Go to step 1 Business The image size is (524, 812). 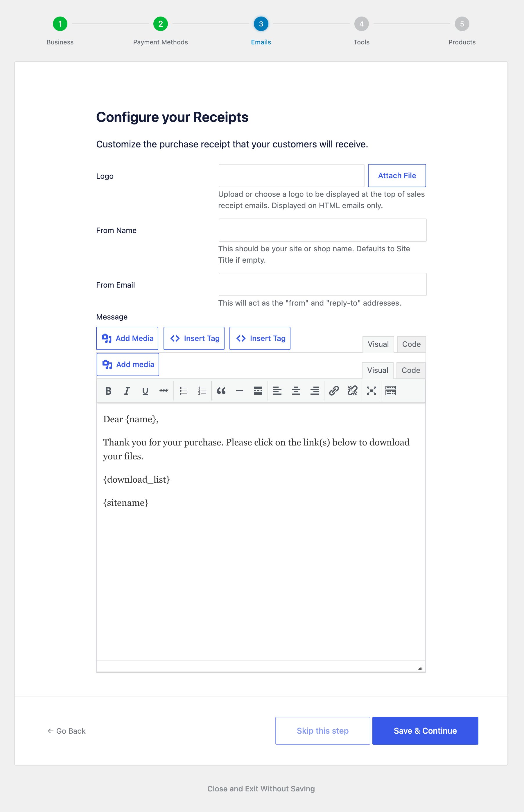click(60, 24)
